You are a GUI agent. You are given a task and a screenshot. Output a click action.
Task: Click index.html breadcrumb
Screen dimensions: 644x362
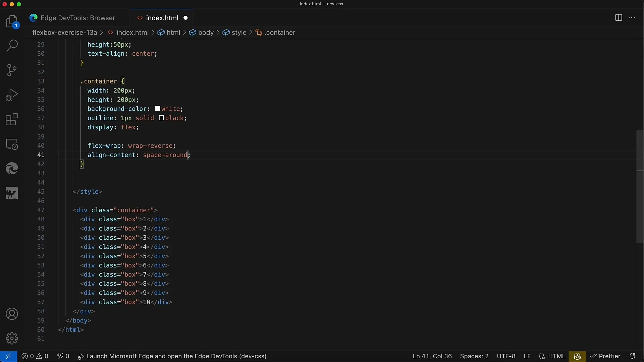click(132, 33)
